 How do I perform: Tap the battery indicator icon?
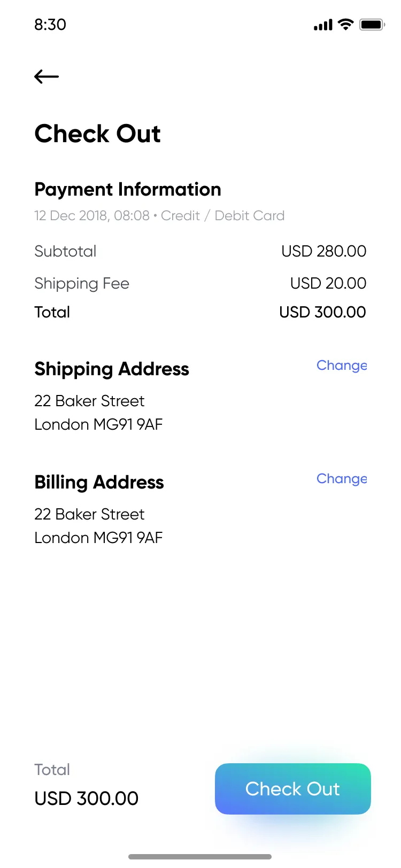pyautogui.click(x=372, y=25)
